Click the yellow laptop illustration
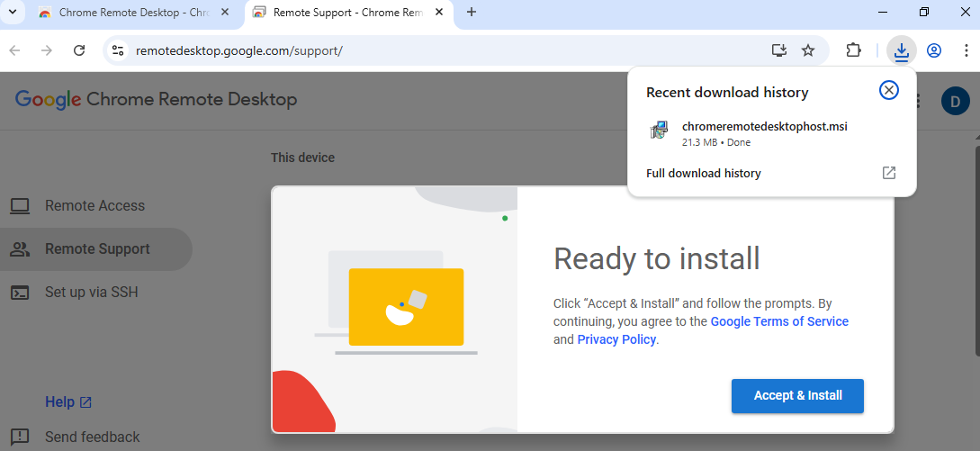 coord(406,306)
